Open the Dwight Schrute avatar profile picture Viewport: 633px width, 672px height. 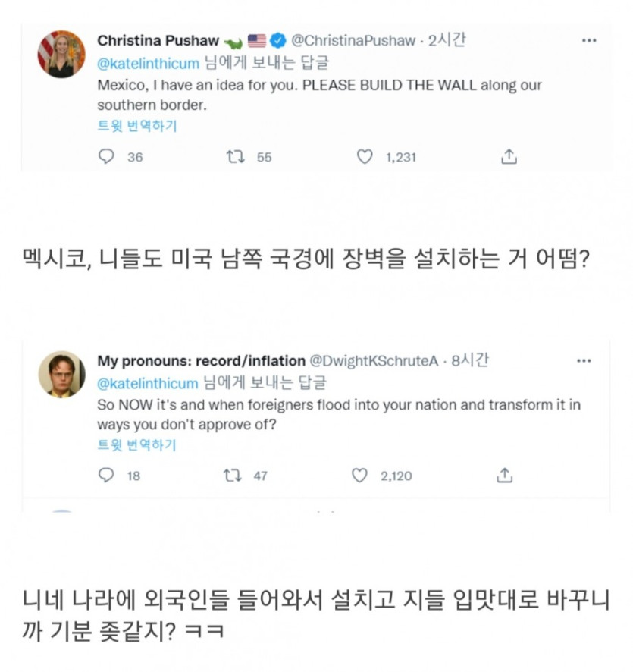tap(62, 374)
